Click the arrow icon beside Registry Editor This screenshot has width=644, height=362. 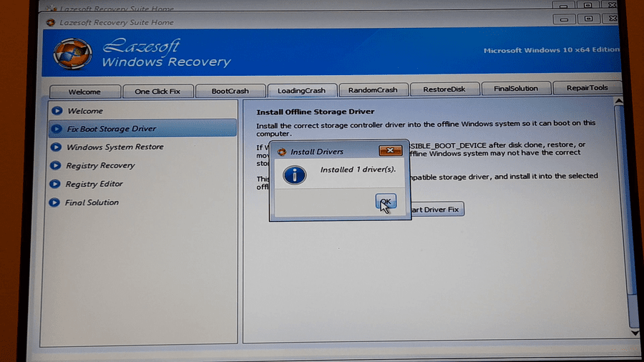click(x=54, y=184)
